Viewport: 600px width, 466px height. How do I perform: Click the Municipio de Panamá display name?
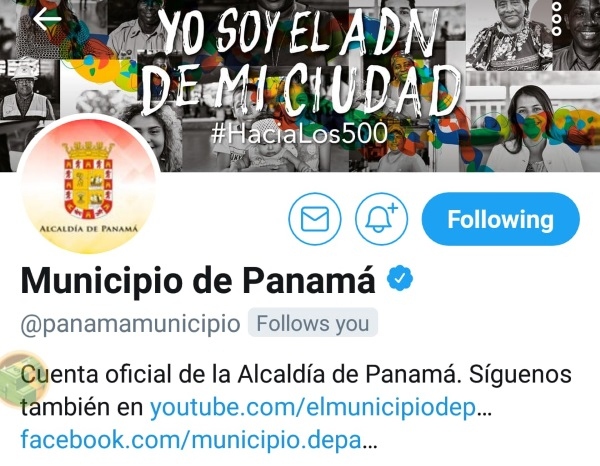point(198,280)
